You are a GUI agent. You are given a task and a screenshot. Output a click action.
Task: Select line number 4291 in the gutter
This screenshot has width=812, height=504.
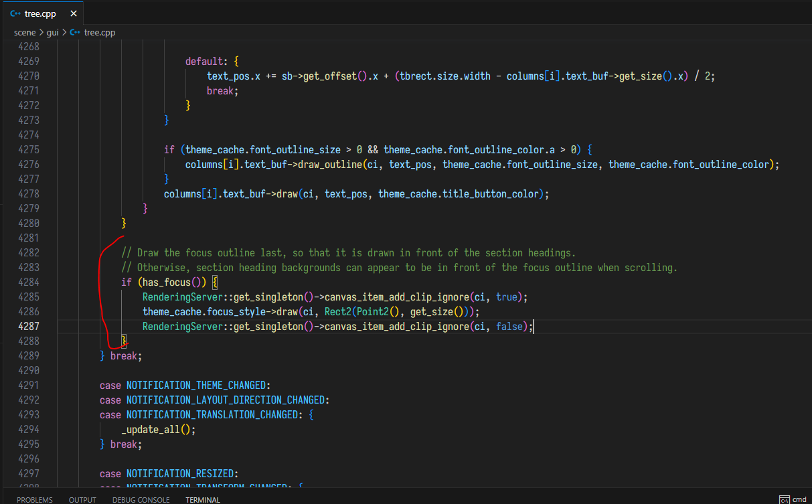pyautogui.click(x=29, y=385)
